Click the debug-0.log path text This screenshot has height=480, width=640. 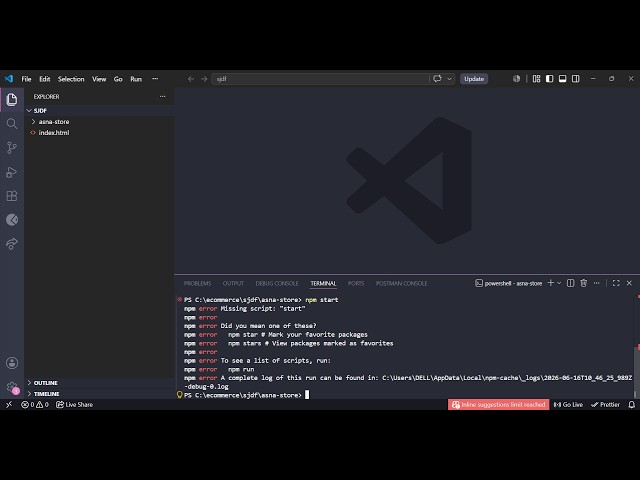tap(206, 387)
